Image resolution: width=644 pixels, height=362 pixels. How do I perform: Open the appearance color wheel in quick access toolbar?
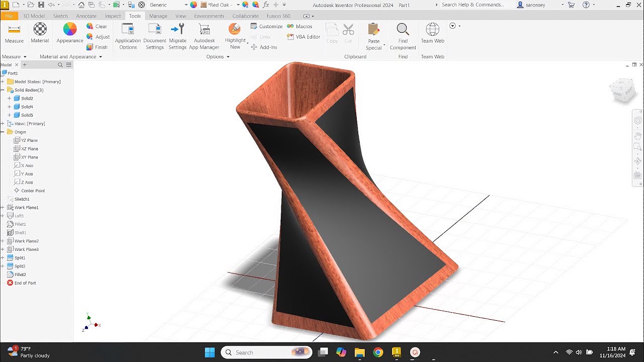pos(193,5)
